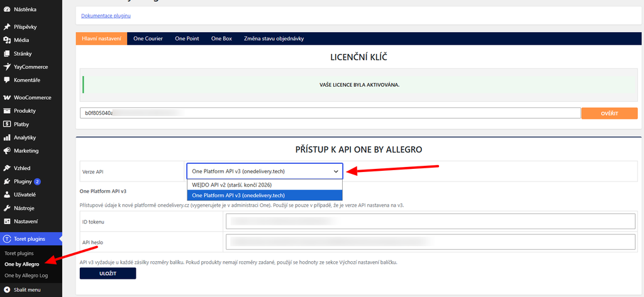Click the Sbalit menu collapse icon
644x297 pixels.
[6, 289]
